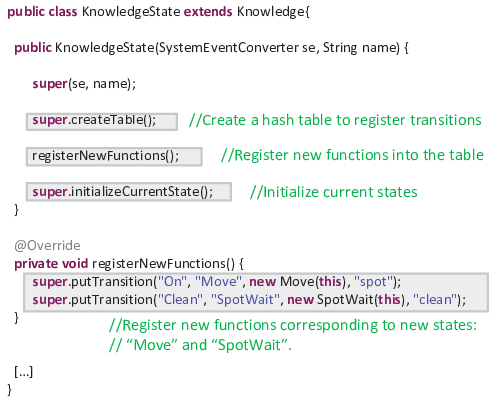Click comment '//Create a hash table to register transitions'
This screenshot has width=495, height=402.
click(335, 120)
